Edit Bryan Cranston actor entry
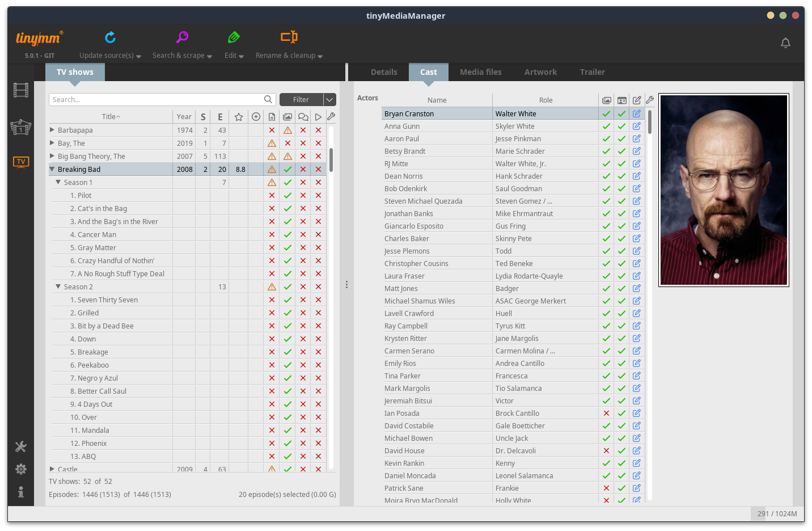This screenshot has height=531, width=812. click(637, 113)
